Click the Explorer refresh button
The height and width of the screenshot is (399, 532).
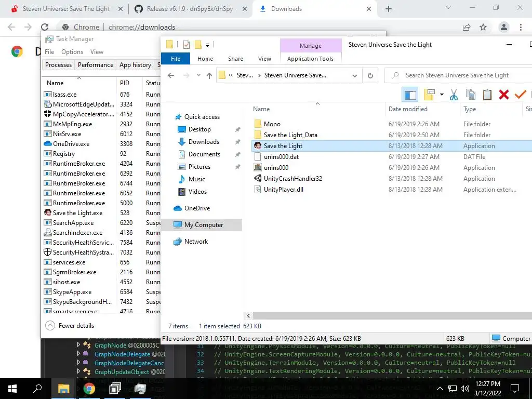tap(370, 75)
